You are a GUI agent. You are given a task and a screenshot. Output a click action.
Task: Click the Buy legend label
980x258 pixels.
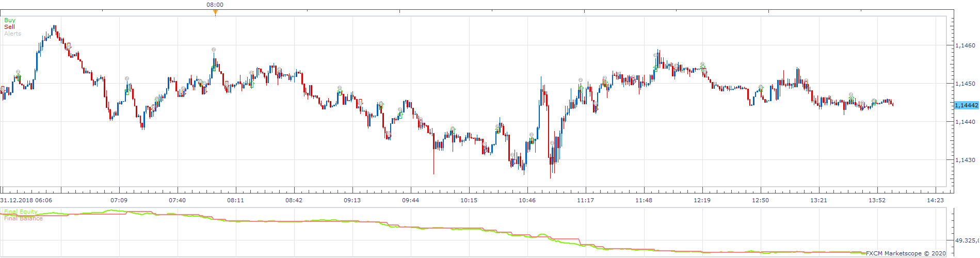[10, 21]
